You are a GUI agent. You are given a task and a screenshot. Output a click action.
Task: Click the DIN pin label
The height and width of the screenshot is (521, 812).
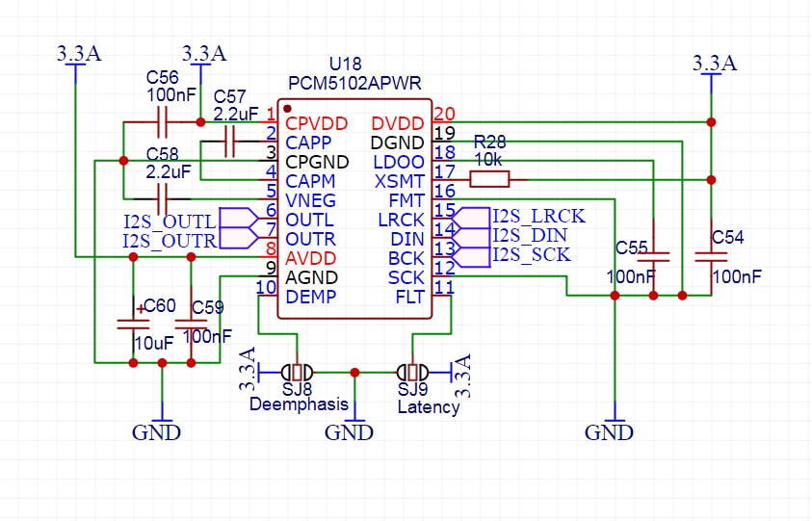[x=407, y=239]
